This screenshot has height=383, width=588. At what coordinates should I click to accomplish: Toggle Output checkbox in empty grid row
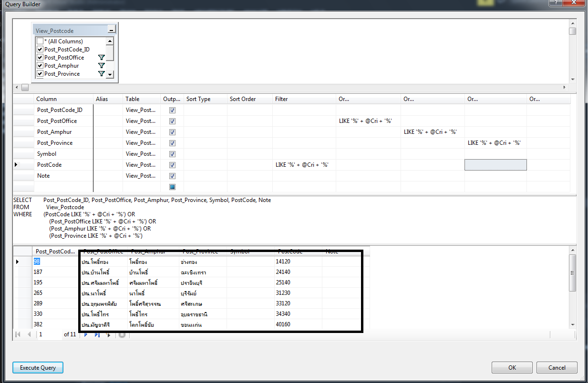click(172, 187)
